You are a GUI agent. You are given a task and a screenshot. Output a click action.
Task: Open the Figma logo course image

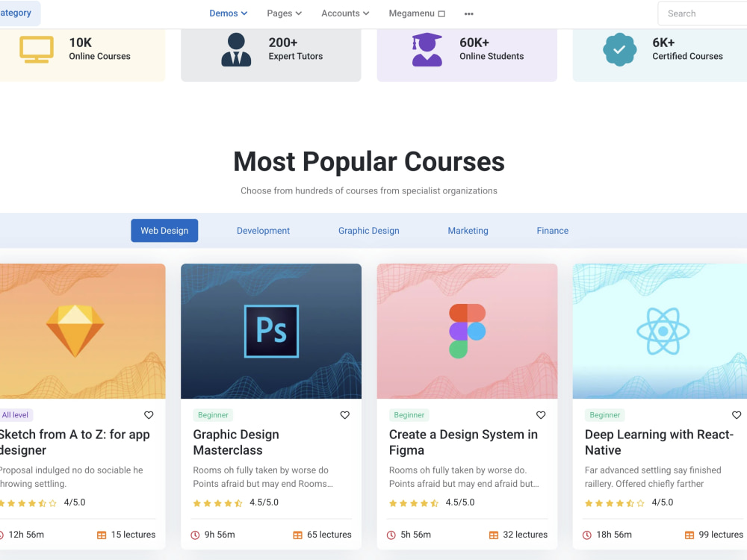point(467,331)
